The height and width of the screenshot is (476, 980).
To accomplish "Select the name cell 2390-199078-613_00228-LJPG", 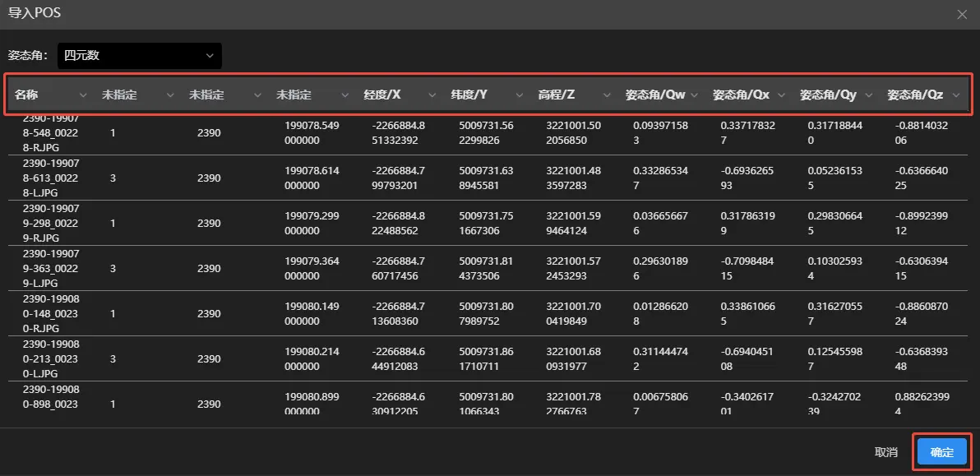I will click(x=51, y=178).
